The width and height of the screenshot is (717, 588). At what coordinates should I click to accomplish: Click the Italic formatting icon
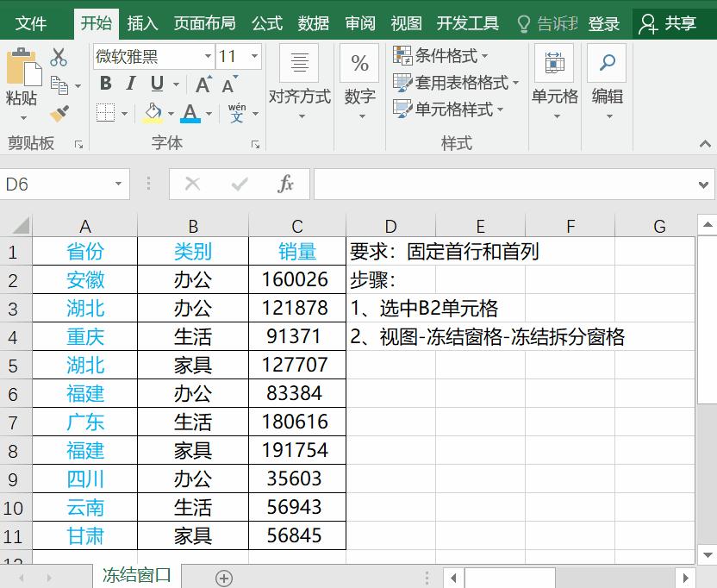[x=130, y=82]
